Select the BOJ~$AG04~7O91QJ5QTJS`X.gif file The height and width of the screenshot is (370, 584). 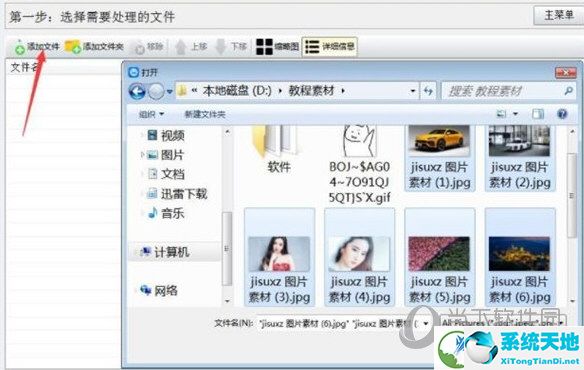click(x=359, y=164)
